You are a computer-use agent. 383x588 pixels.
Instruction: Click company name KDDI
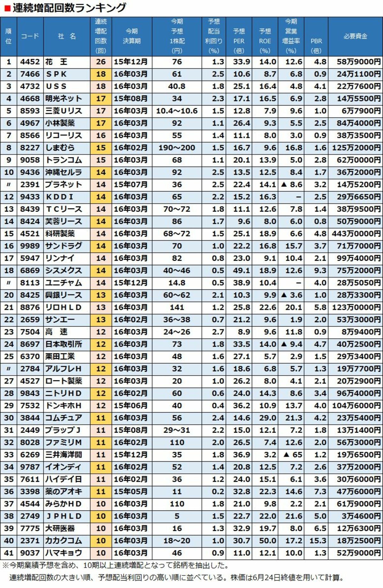(60, 197)
